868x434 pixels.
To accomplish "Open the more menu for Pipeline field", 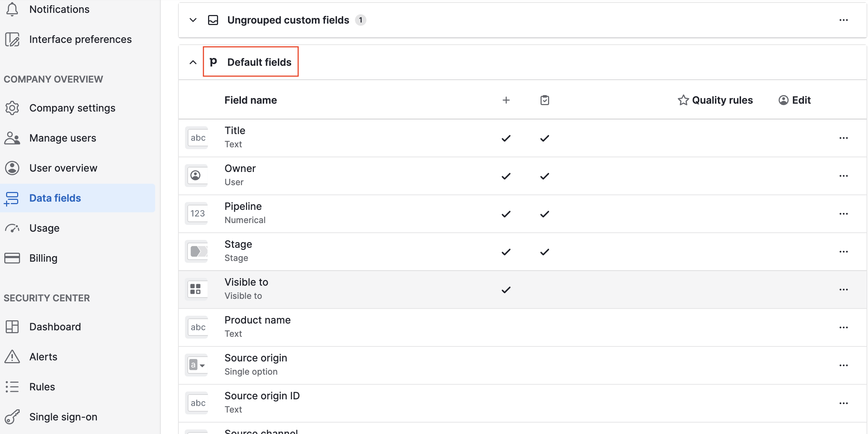I will pyautogui.click(x=844, y=214).
